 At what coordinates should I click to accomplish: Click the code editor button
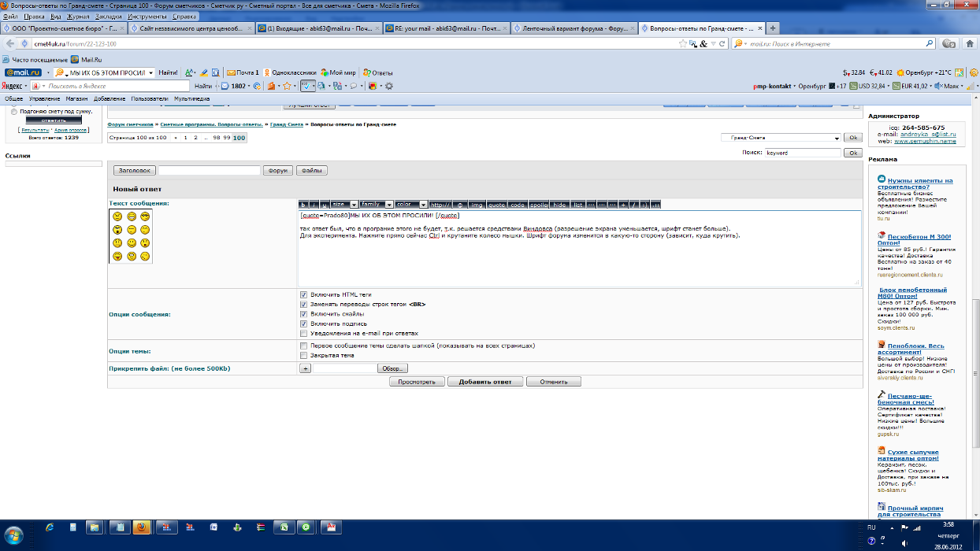tap(517, 205)
